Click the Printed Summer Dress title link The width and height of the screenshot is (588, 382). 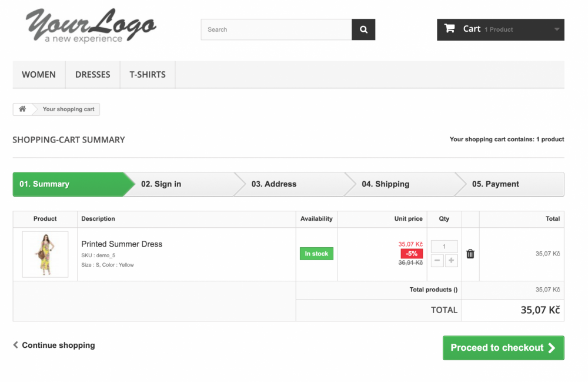[122, 244]
